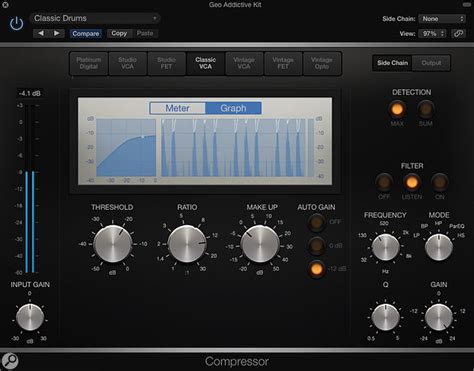
Task: Set Auto Gain to 0 dB
Action: click(316, 246)
